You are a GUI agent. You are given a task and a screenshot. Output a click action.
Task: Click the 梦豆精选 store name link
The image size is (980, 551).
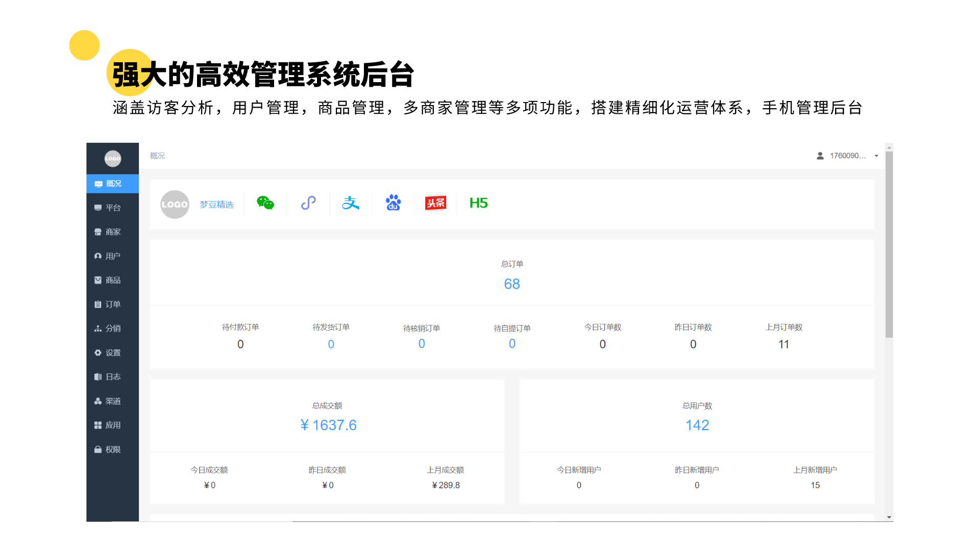coord(216,205)
